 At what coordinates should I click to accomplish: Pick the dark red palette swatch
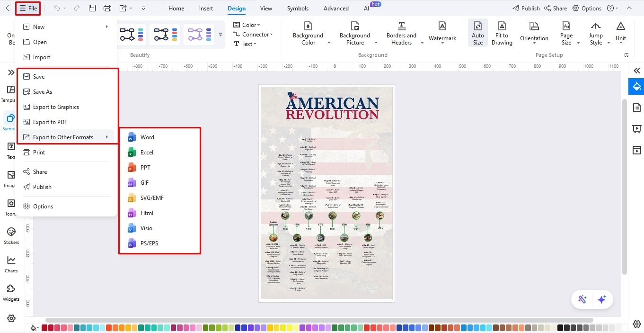pos(44,327)
